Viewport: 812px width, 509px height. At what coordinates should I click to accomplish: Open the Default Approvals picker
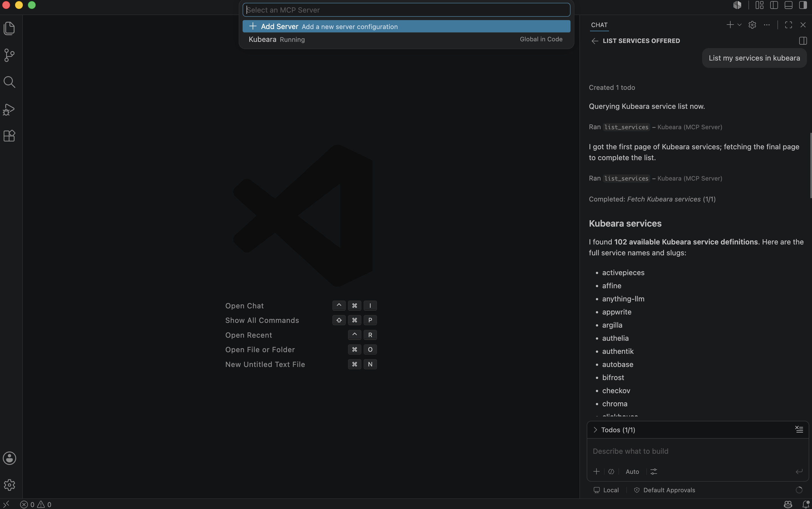pyautogui.click(x=664, y=490)
